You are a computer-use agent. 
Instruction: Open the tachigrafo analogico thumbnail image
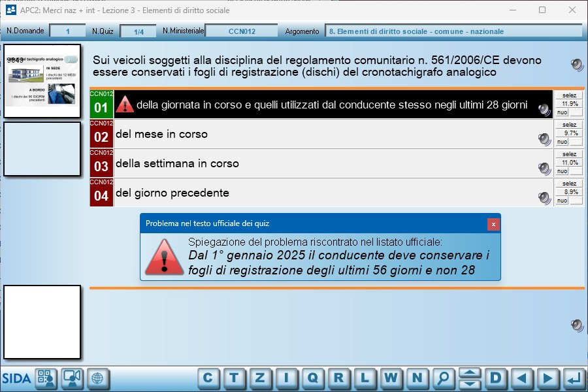point(42,81)
